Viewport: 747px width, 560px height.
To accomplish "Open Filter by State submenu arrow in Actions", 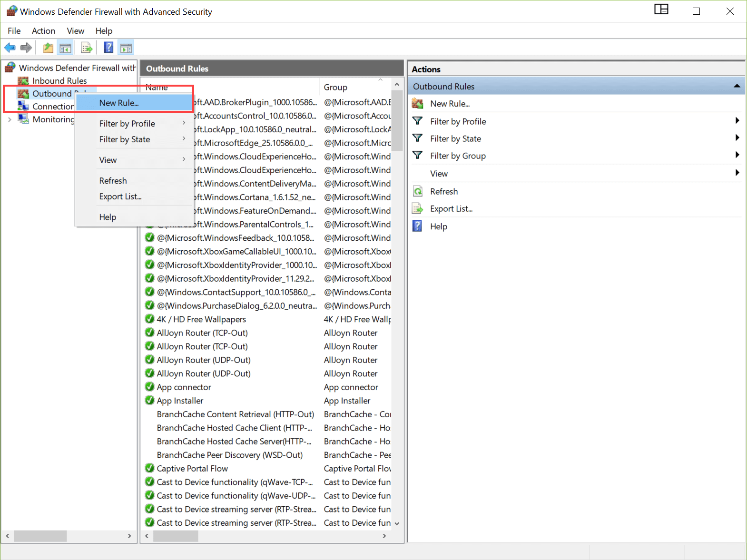I will point(737,138).
